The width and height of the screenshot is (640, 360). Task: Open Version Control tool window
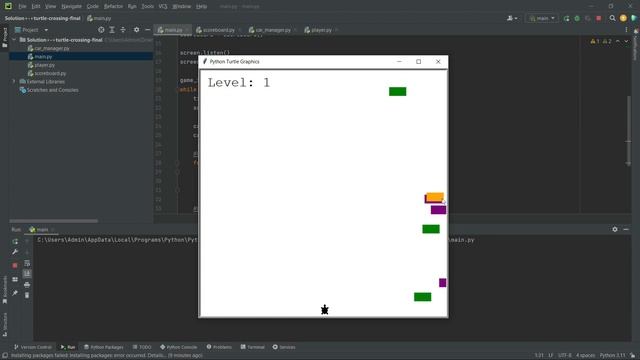coord(33,347)
